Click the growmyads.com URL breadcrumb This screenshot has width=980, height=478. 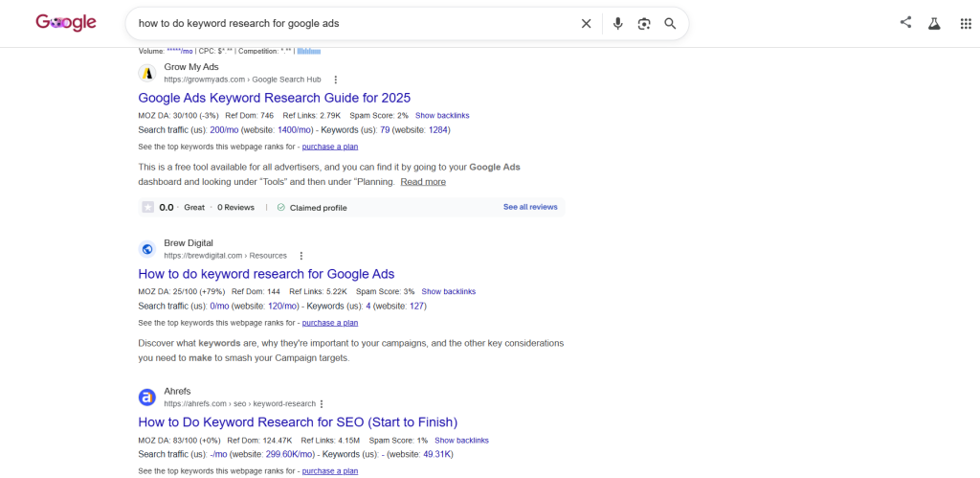(242, 80)
